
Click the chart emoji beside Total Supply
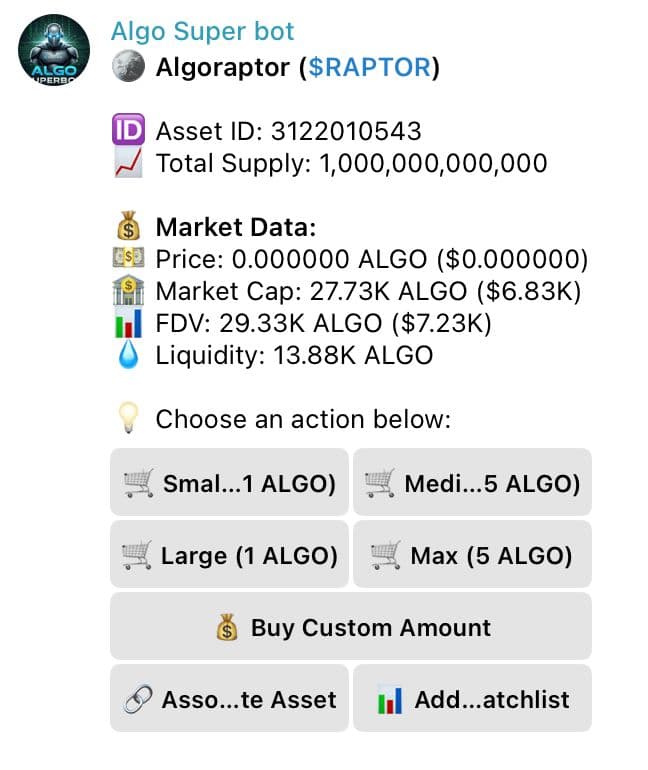127,163
